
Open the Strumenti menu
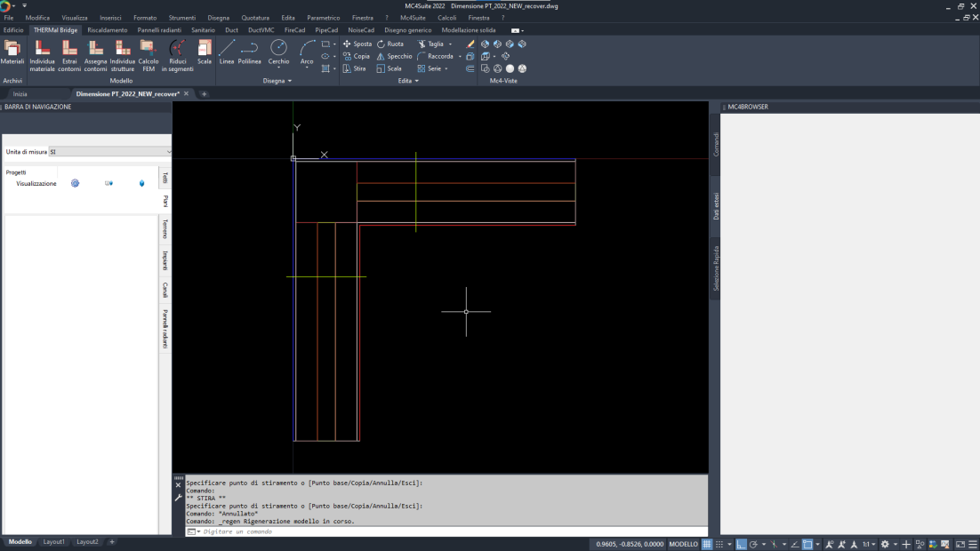click(182, 18)
